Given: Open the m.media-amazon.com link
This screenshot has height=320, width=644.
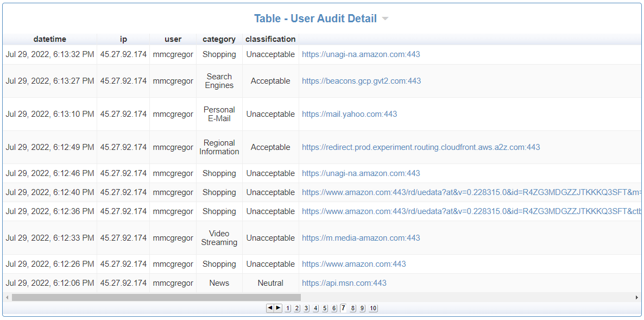Looking at the screenshot, I should click(362, 237).
